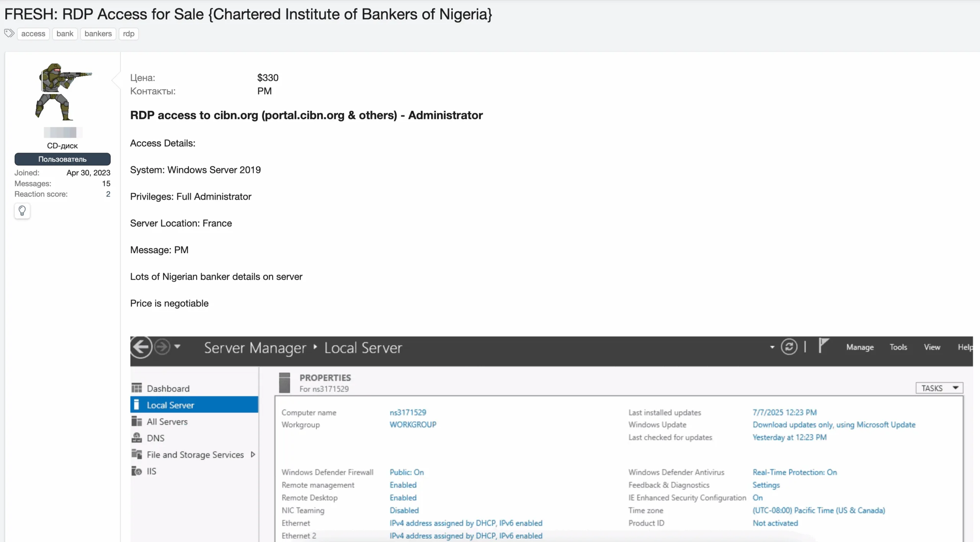Expand File and Storage Services arrow
Viewport: 980px width, 542px height.
(x=253, y=454)
